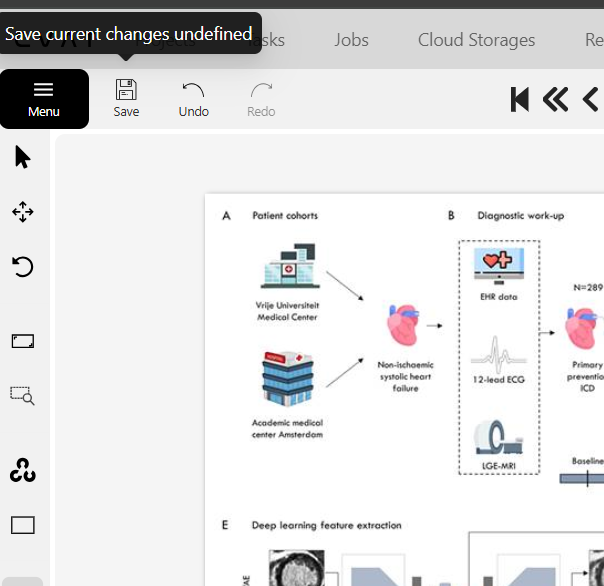Open the Jobs tab
The height and width of the screenshot is (586, 604).
pyautogui.click(x=351, y=40)
